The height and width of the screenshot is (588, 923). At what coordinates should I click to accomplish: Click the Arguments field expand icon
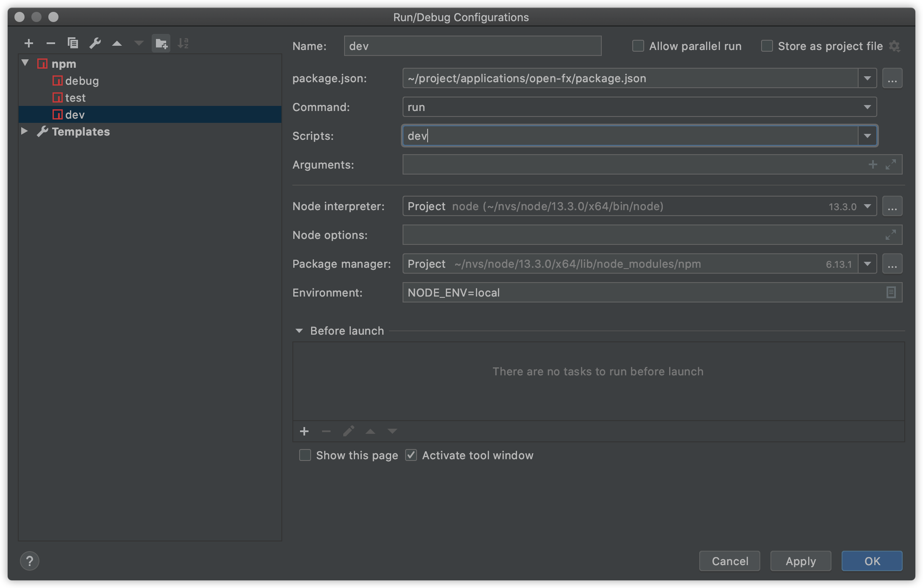[891, 164]
